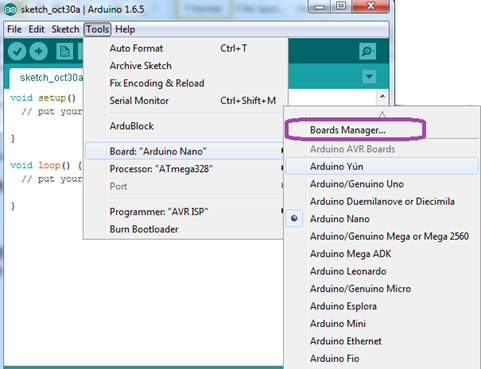
Task: Choose Fix Encoding & Reload
Action: 185,83
